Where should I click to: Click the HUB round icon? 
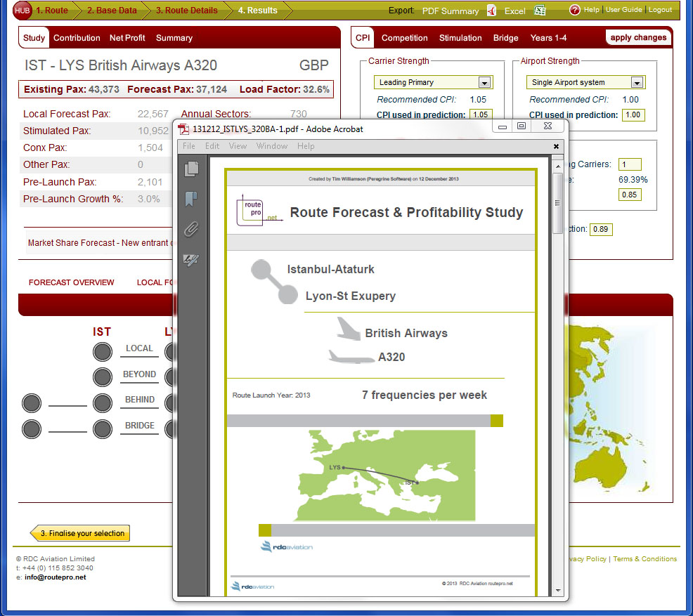[x=22, y=11]
